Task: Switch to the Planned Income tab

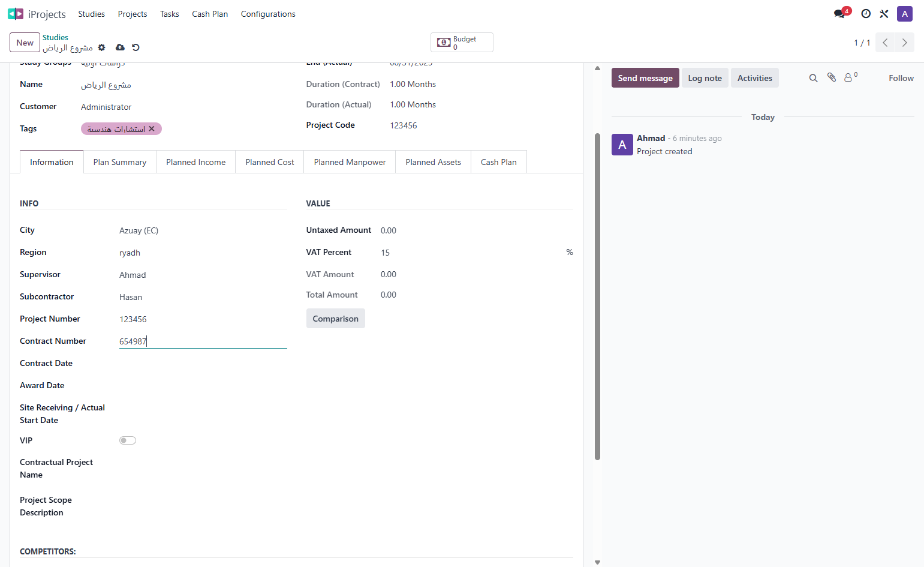Action: (x=196, y=162)
